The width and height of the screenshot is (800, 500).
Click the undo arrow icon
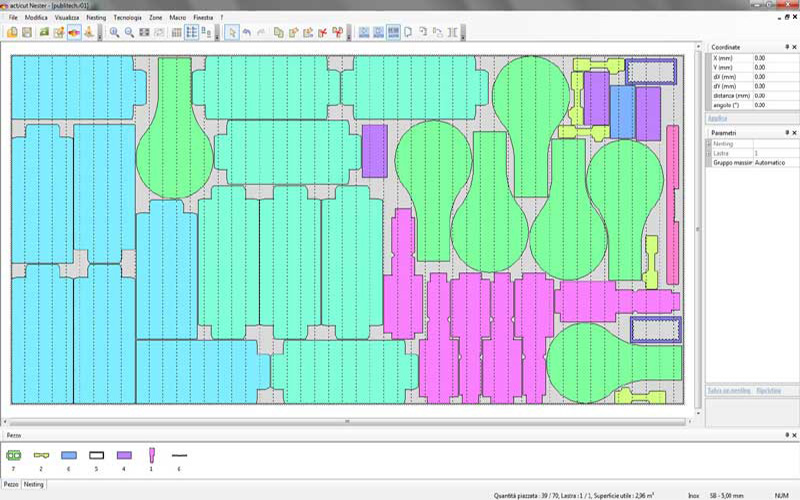pos(247,33)
